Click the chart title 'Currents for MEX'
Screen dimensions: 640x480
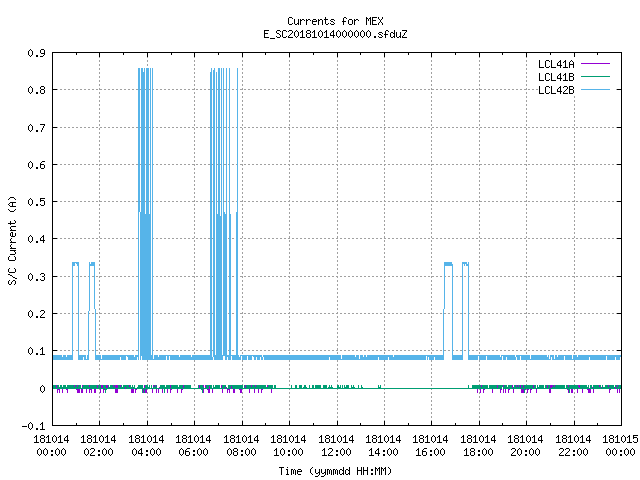[335, 21]
